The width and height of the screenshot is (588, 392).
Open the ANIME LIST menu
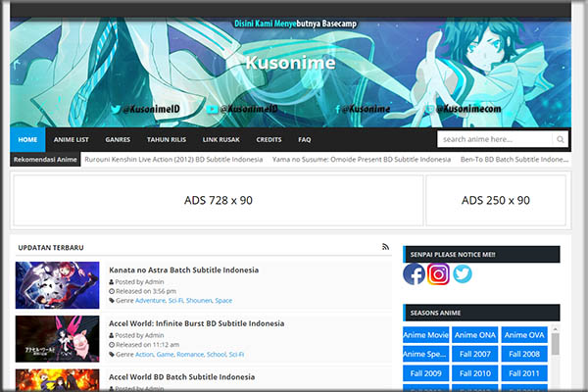(x=72, y=139)
